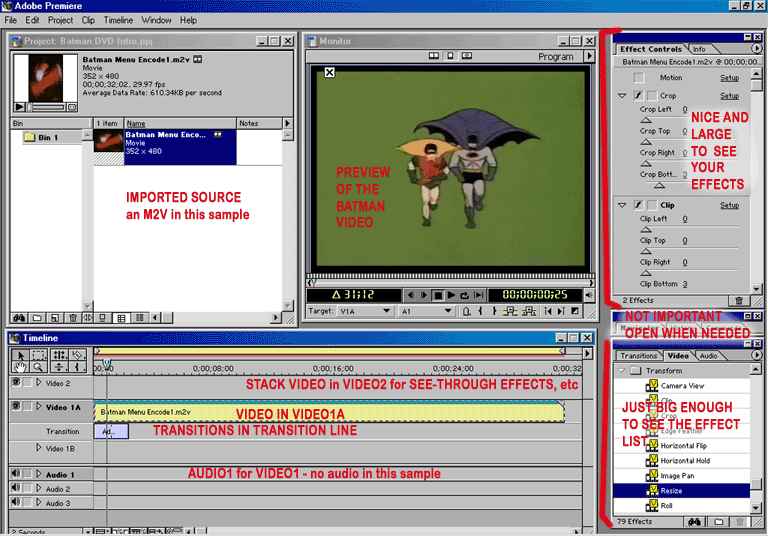Select the In Point tool in Timeline
Image resolution: width=768 pixels, height=536 pixels.
[x=77, y=366]
